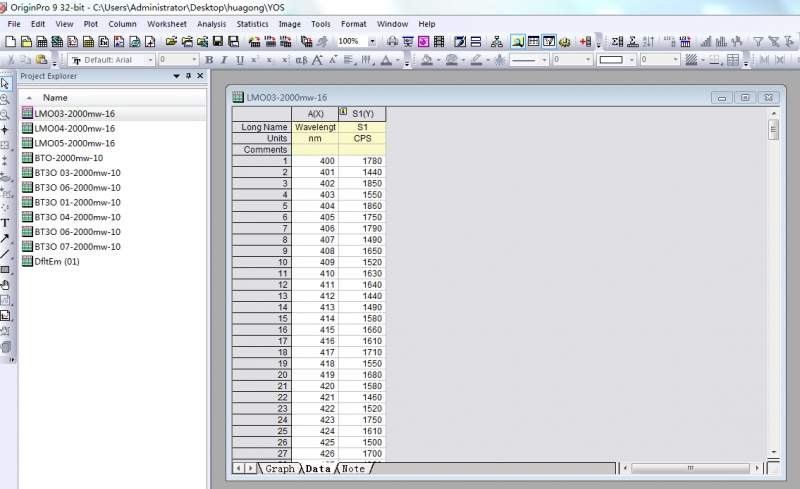
Task: Sort Project Explorer by the Name header
Action: click(x=55, y=98)
